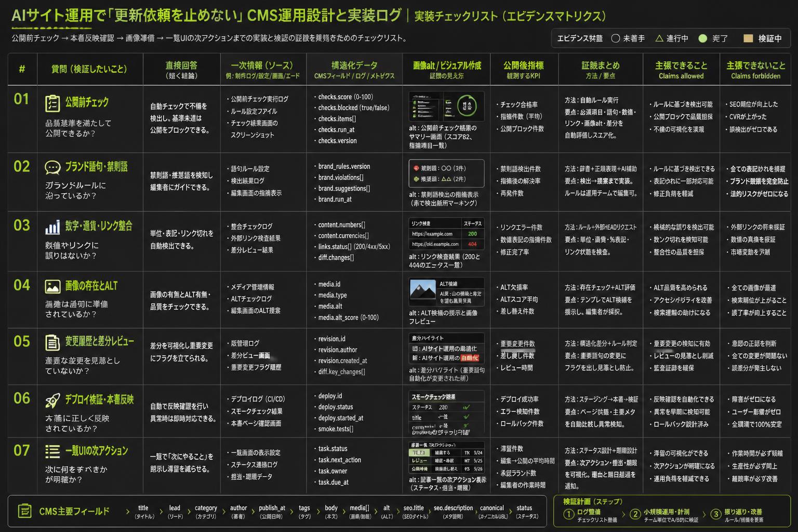Click the chevron before the tags field
Screen dimensions: 798x532
tap(292, 512)
